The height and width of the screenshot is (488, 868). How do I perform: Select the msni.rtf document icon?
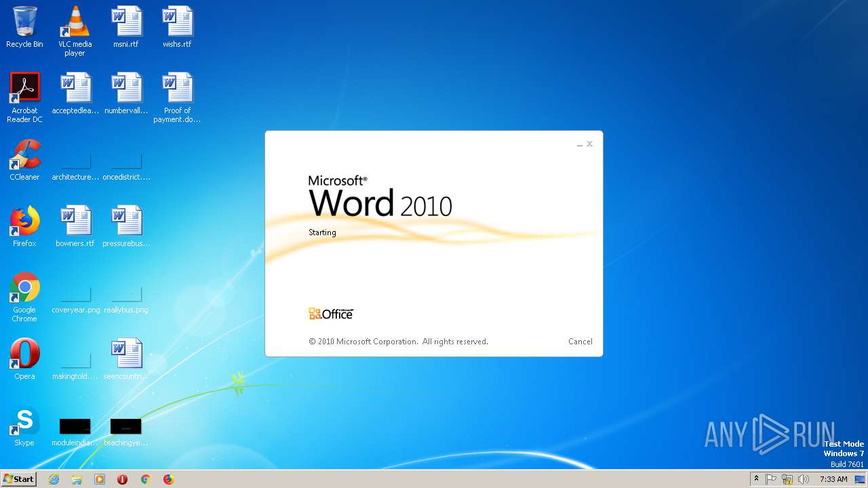[x=126, y=27]
